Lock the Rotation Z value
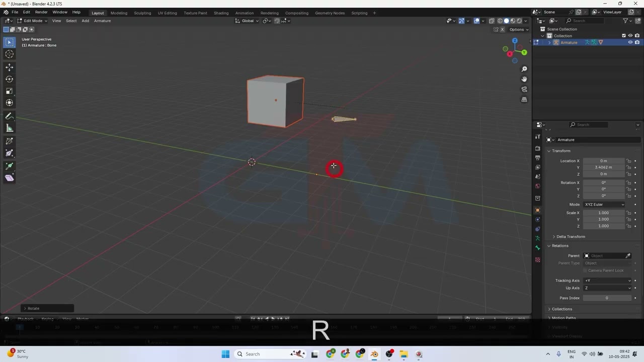 628,196
